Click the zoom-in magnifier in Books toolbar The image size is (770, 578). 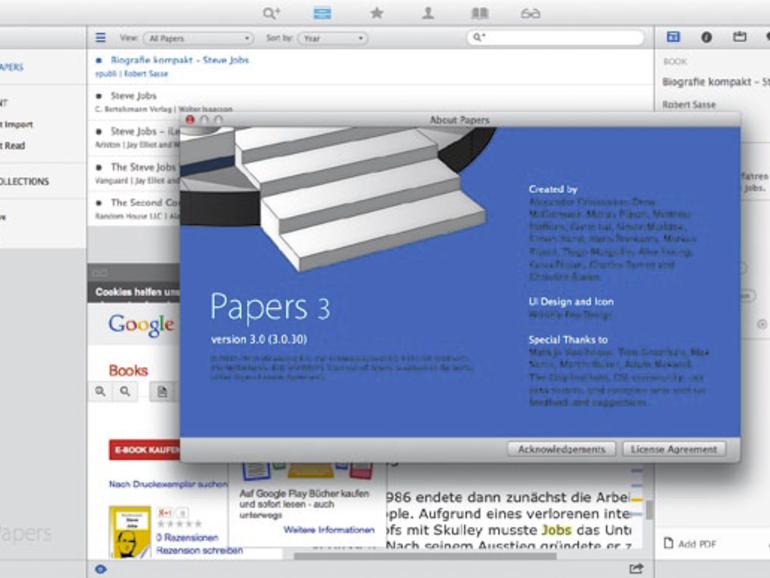[x=101, y=391]
